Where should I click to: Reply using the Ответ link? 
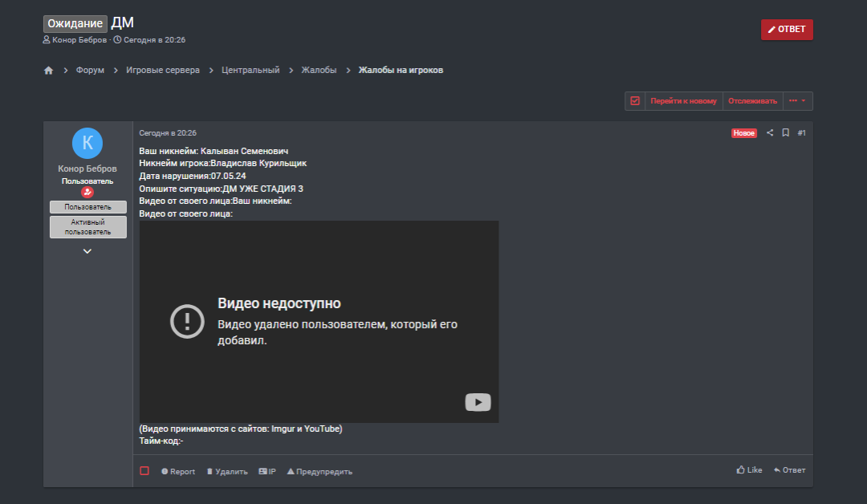tap(790, 469)
